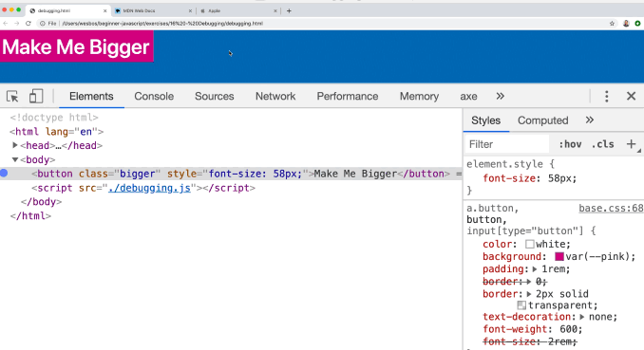This screenshot has height=350, width=644.
Task: Click the white color swatch
Action: pyautogui.click(x=530, y=244)
